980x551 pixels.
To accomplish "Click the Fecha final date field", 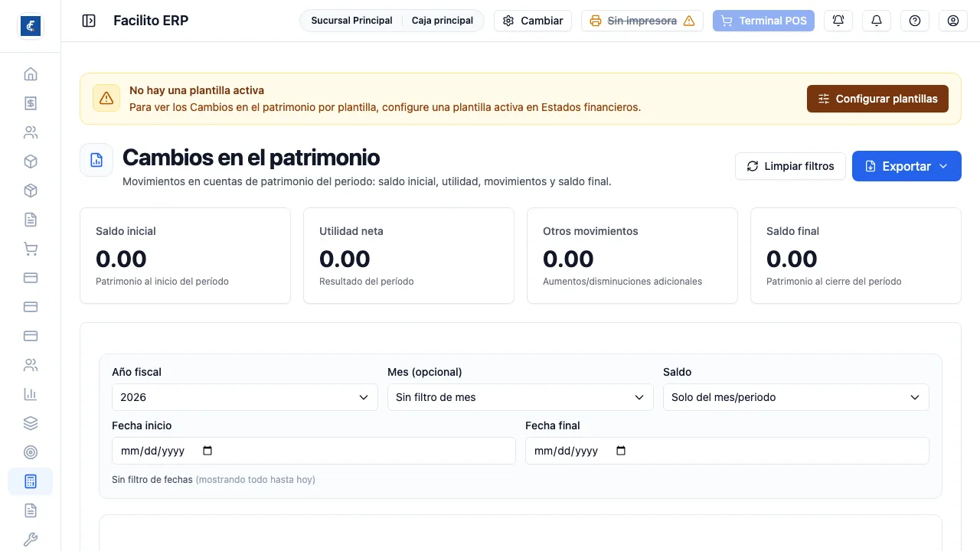I will [x=727, y=451].
